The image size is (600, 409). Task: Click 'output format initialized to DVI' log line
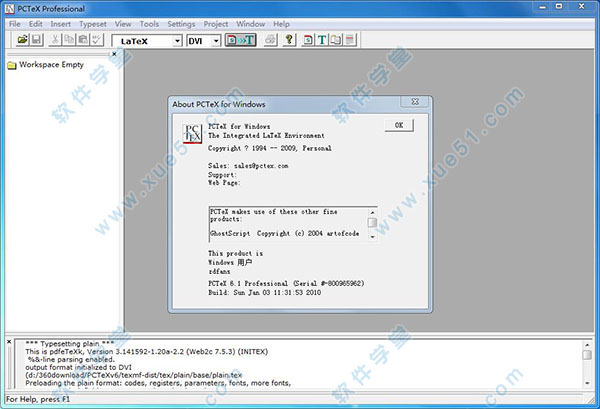click(x=78, y=368)
